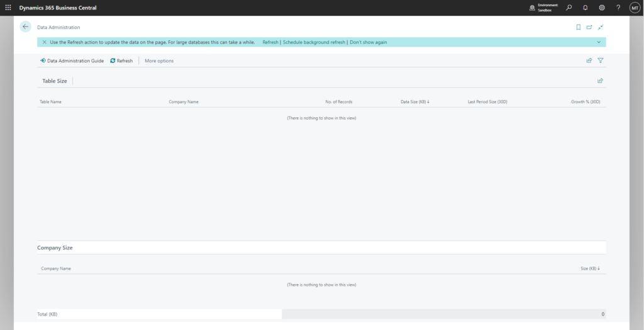Dismiss the refresh notification with X
The image size is (644, 330).
[45, 42]
